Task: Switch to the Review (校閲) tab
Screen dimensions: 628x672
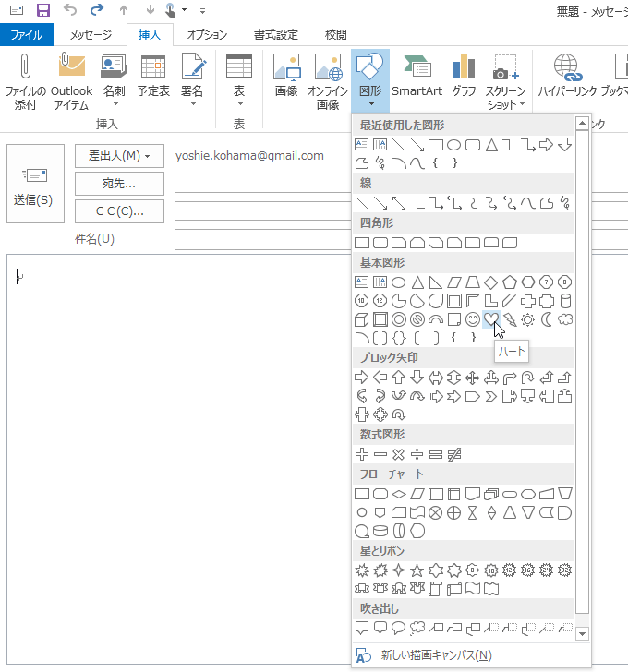Action: pos(335,34)
